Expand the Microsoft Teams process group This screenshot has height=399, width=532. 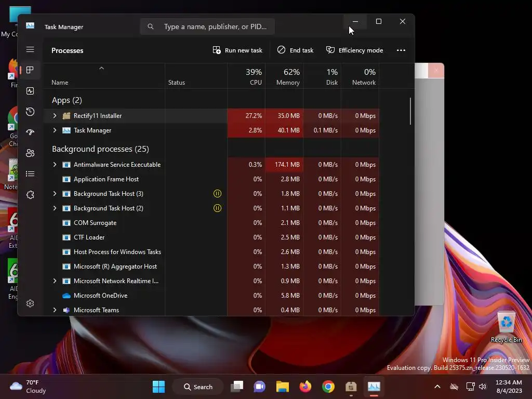(x=55, y=310)
